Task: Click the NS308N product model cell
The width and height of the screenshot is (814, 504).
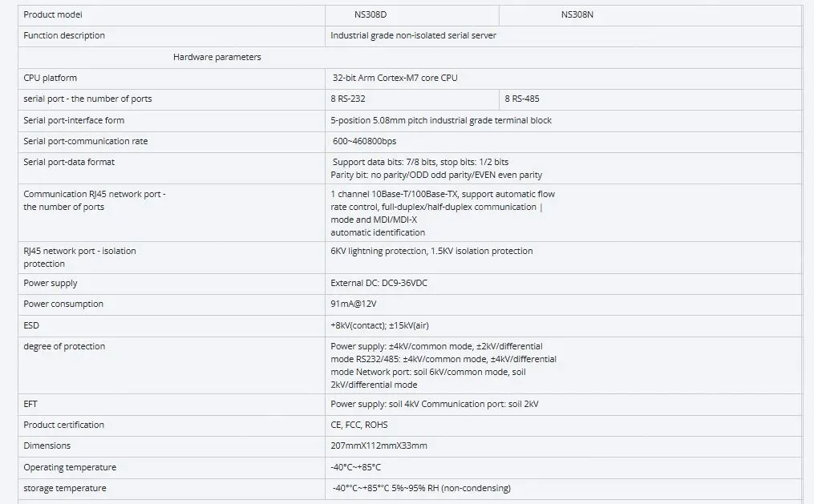Action: coord(577,14)
